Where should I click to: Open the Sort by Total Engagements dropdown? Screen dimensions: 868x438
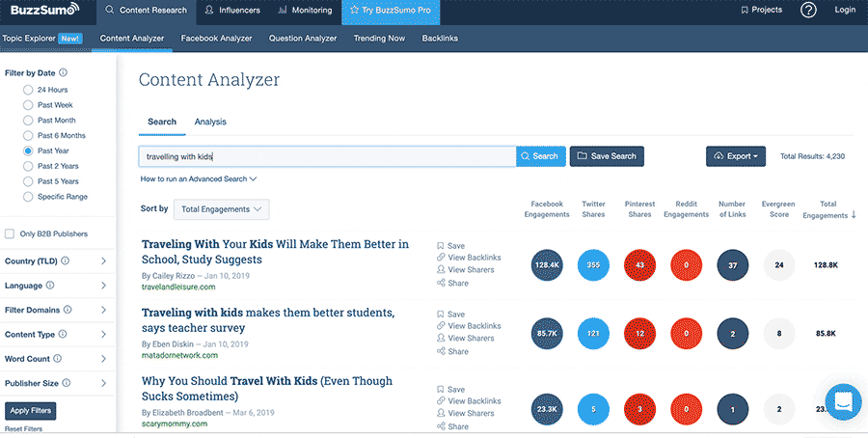[x=222, y=209]
